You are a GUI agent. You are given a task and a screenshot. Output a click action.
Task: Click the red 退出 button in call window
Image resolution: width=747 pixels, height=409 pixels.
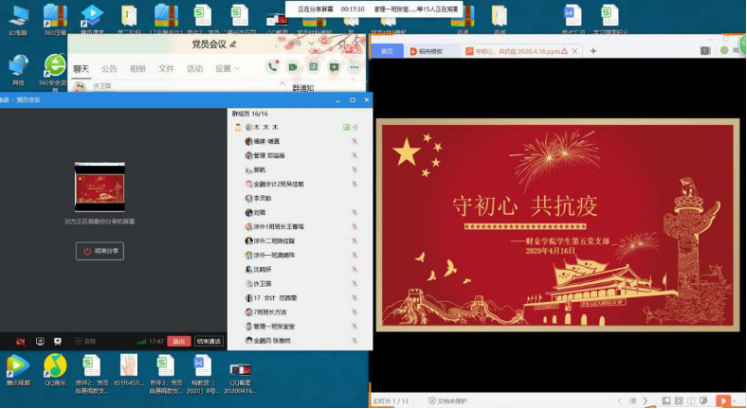coord(179,341)
